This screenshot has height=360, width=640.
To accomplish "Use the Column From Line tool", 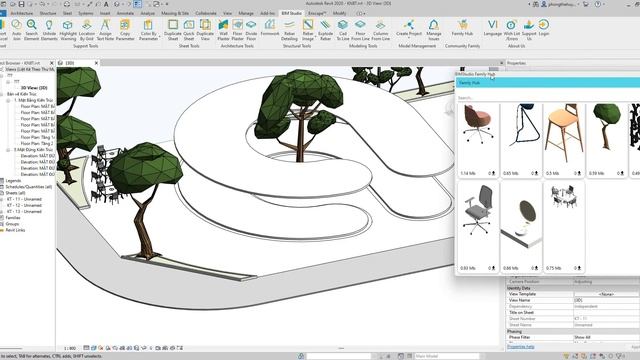I will (x=380, y=30).
